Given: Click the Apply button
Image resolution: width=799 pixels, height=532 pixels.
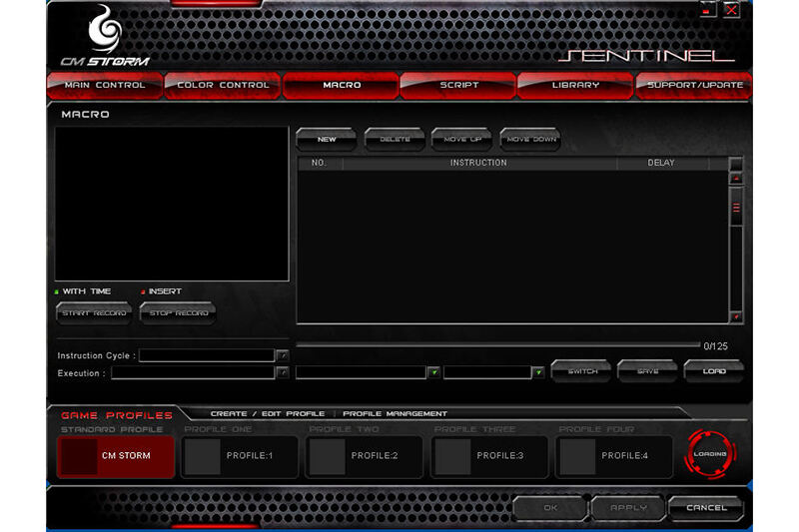Looking at the screenshot, I should pos(628,508).
